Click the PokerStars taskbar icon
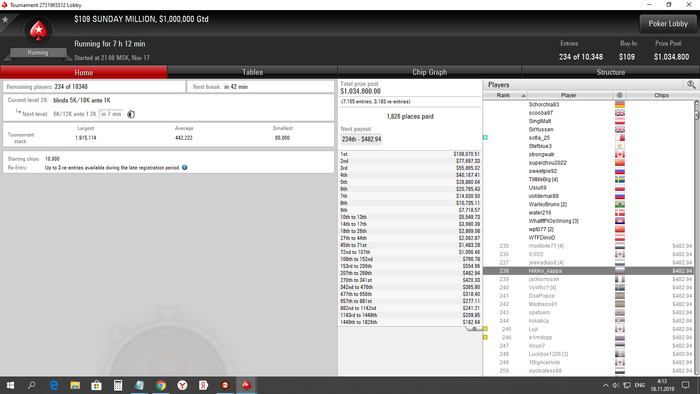The width and height of the screenshot is (700, 394). tap(246, 385)
